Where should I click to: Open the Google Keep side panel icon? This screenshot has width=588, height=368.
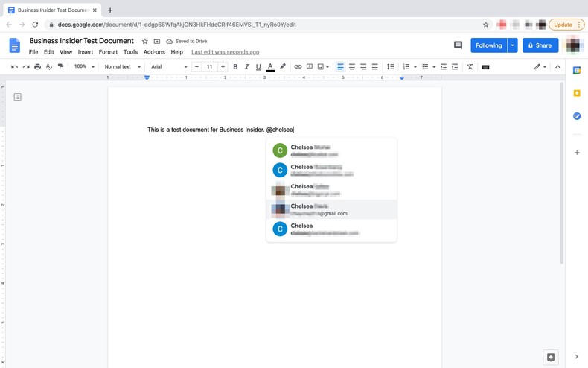577,93
